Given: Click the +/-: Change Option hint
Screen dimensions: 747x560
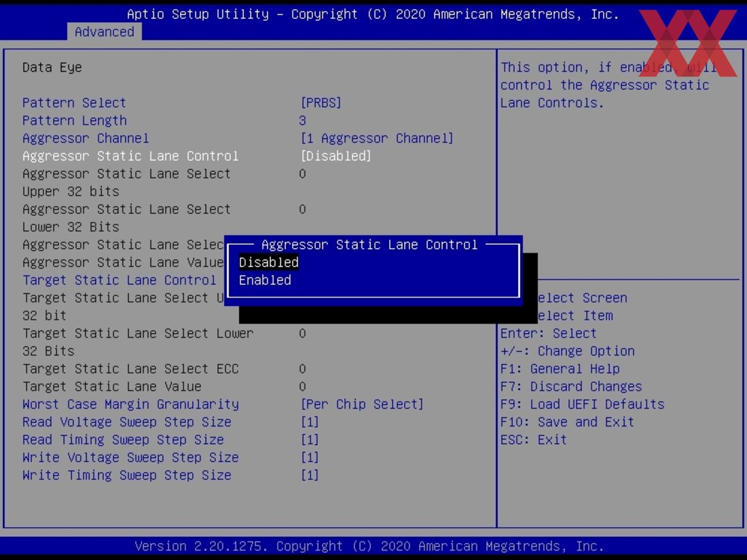Looking at the screenshot, I should (x=567, y=351).
